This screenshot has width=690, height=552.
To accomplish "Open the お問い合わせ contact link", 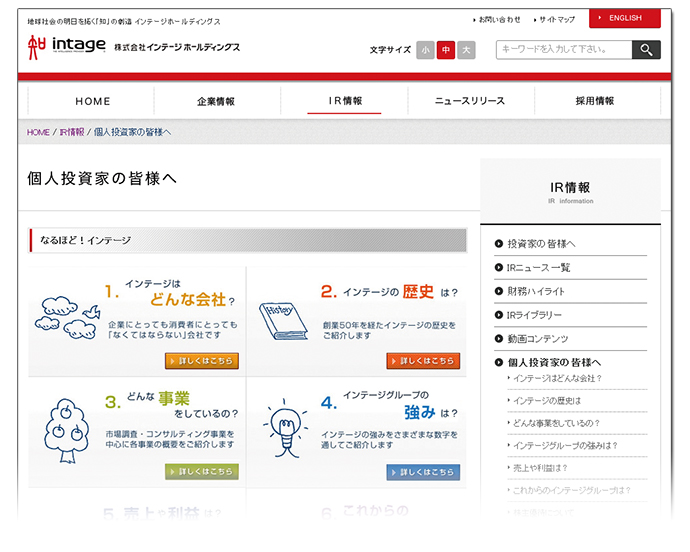I will (x=497, y=20).
